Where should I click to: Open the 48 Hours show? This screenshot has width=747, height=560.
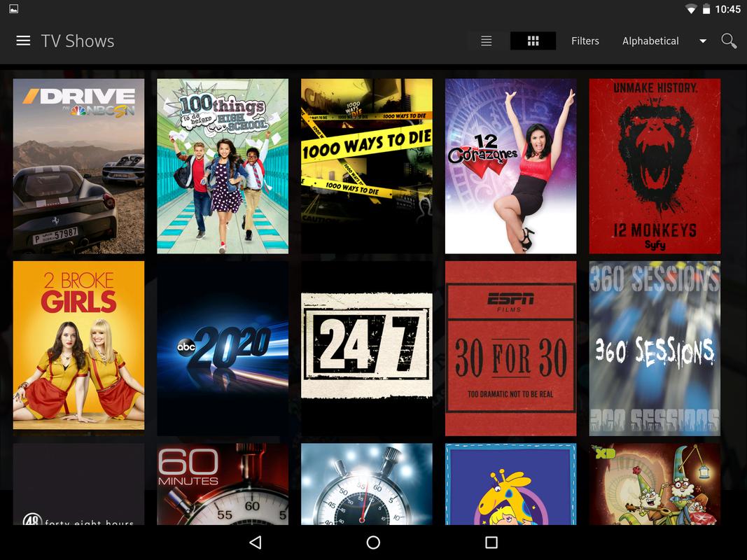78,484
